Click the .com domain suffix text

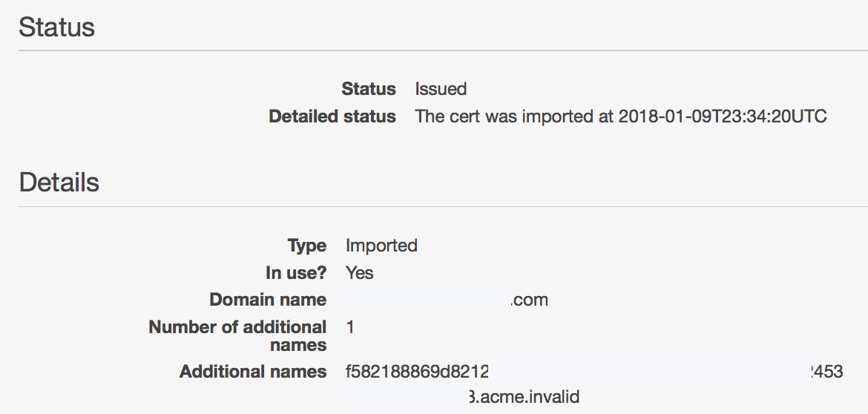530,300
